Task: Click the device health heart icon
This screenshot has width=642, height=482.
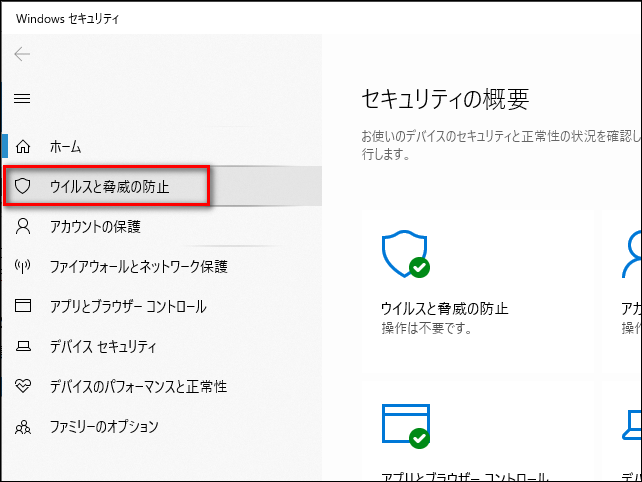Action: click(x=23, y=386)
